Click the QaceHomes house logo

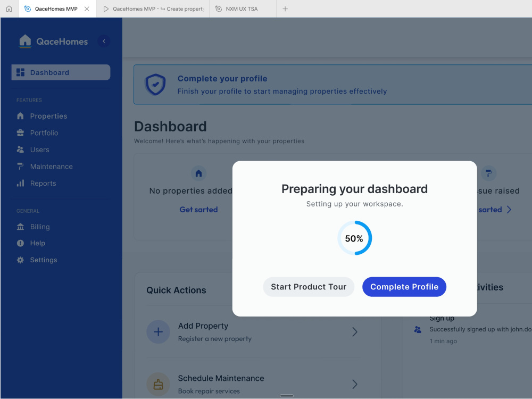coord(25,41)
